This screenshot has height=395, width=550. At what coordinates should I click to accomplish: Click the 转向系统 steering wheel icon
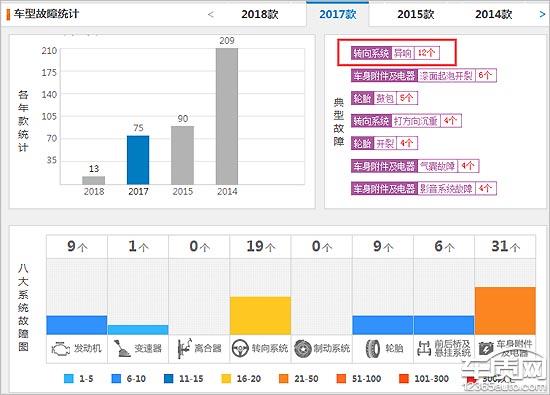(240, 349)
